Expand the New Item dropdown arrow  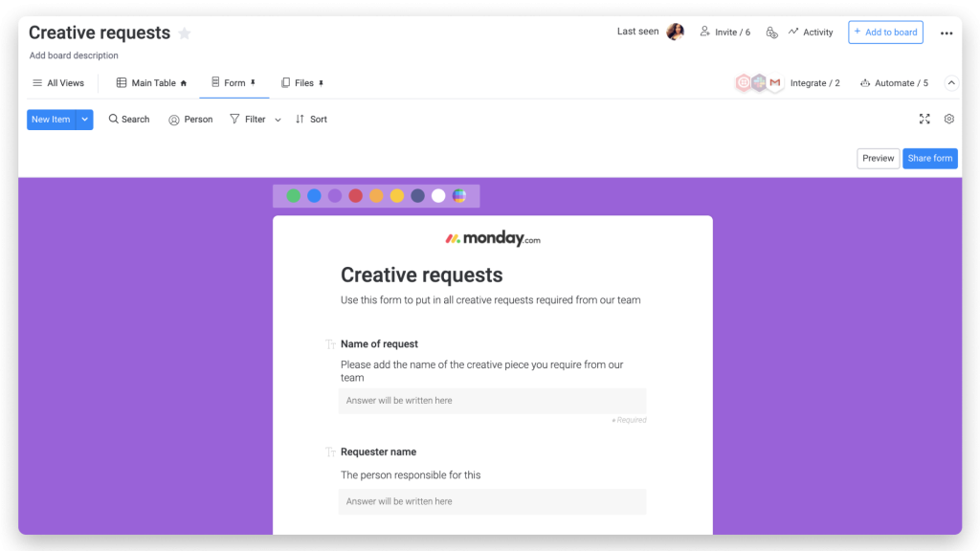click(x=85, y=120)
